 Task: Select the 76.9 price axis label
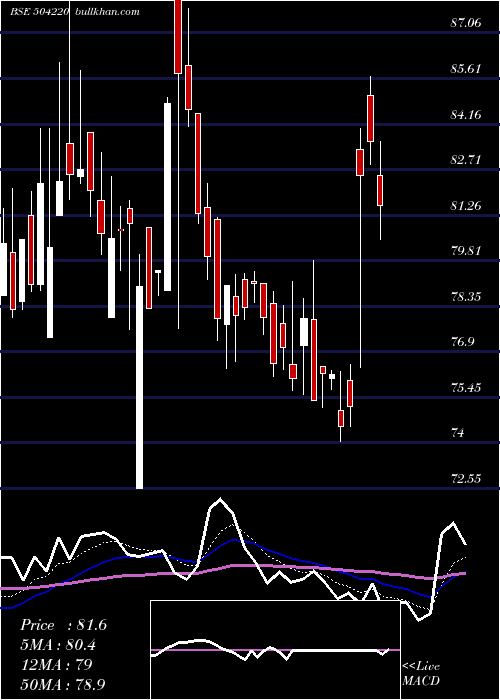pos(462,342)
